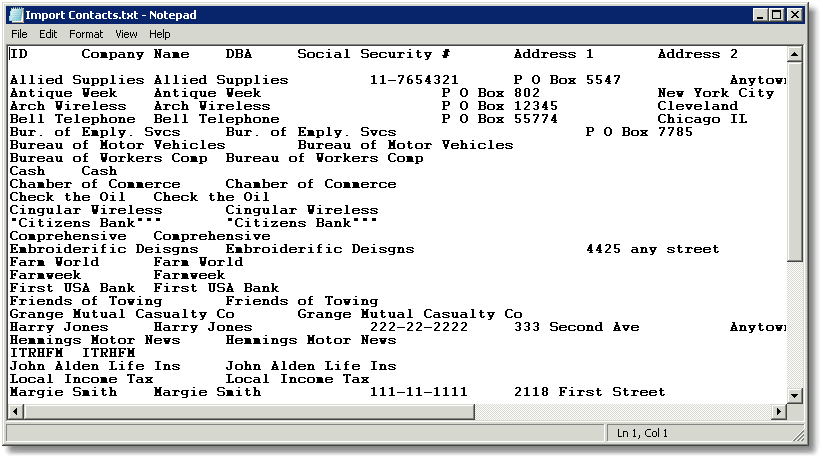
Task: Click the first 'Comprehensive' entry
Action: pyautogui.click(x=68, y=236)
